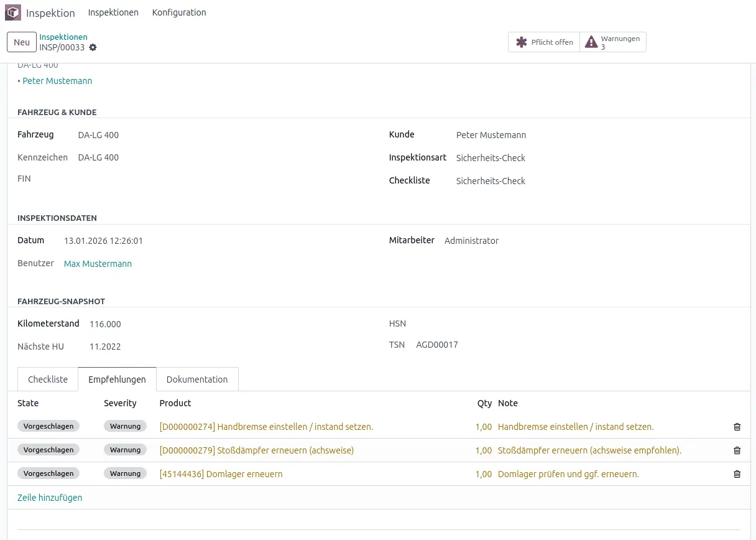The width and height of the screenshot is (756, 540).
Task: Open the Mitarbeiter Administrator selection field
Action: pyautogui.click(x=471, y=241)
